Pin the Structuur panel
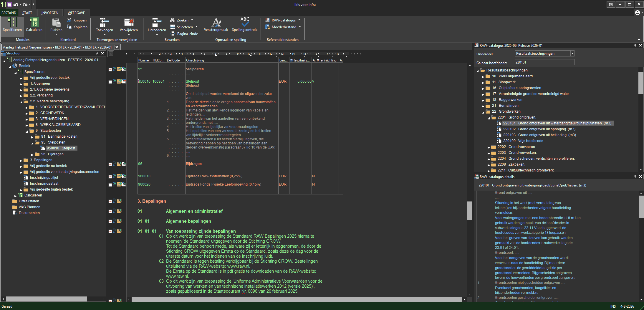 click(x=97, y=53)
